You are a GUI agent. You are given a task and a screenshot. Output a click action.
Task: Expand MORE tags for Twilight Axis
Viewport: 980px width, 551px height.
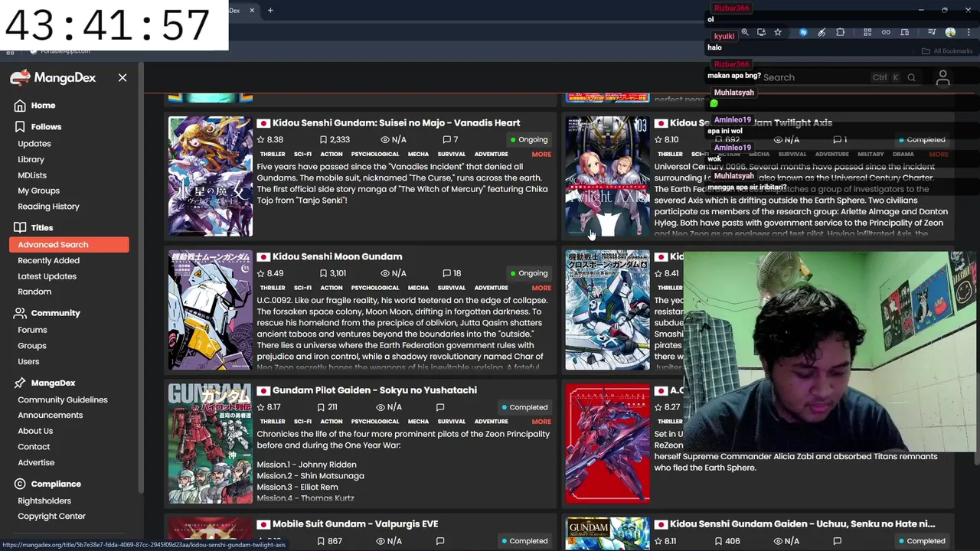coord(939,155)
